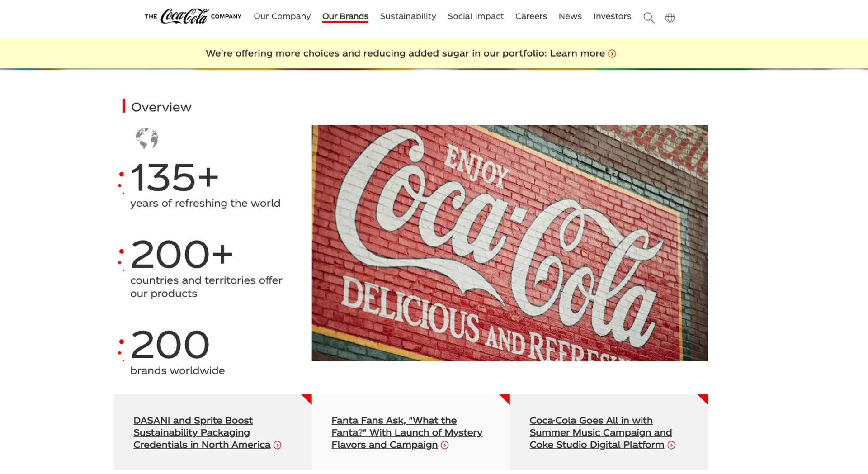868x474 pixels.
Task: Click the globe language selector icon
Action: coord(670,18)
